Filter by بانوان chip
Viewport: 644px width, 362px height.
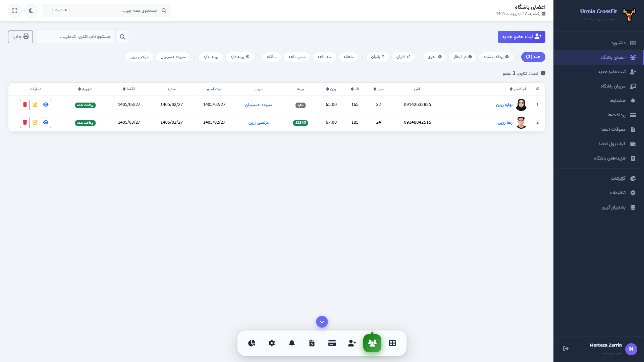pyautogui.click(x=378, y=57)
